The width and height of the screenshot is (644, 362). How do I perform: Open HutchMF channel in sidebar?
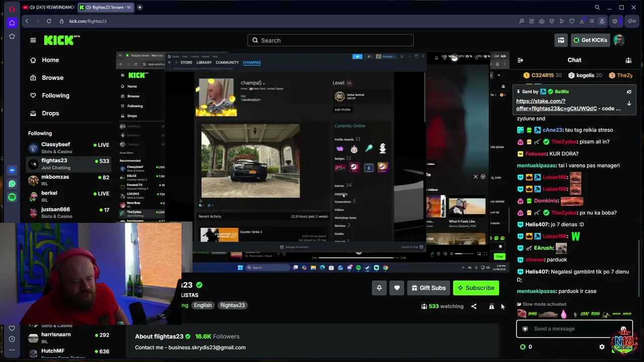(68, 353)
